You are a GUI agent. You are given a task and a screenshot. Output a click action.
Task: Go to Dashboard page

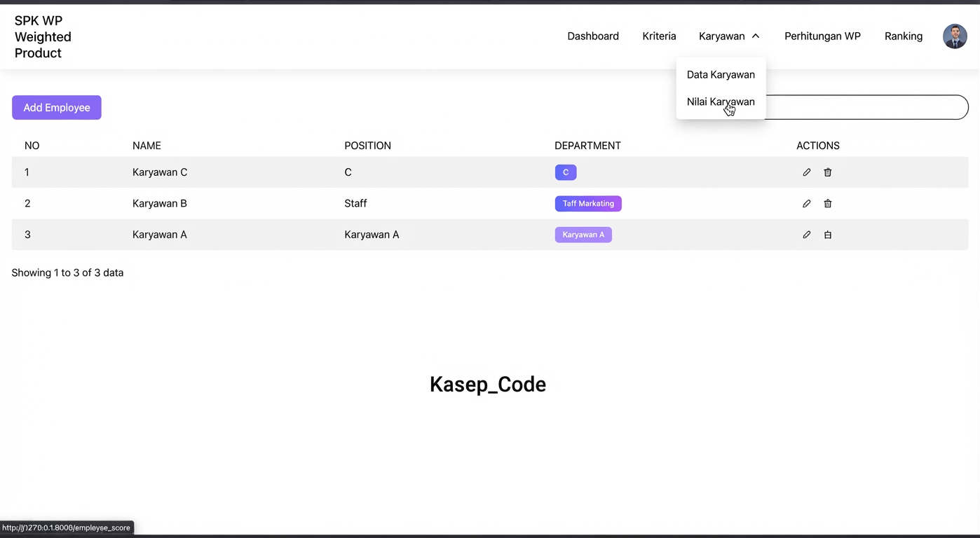[593, 36]
